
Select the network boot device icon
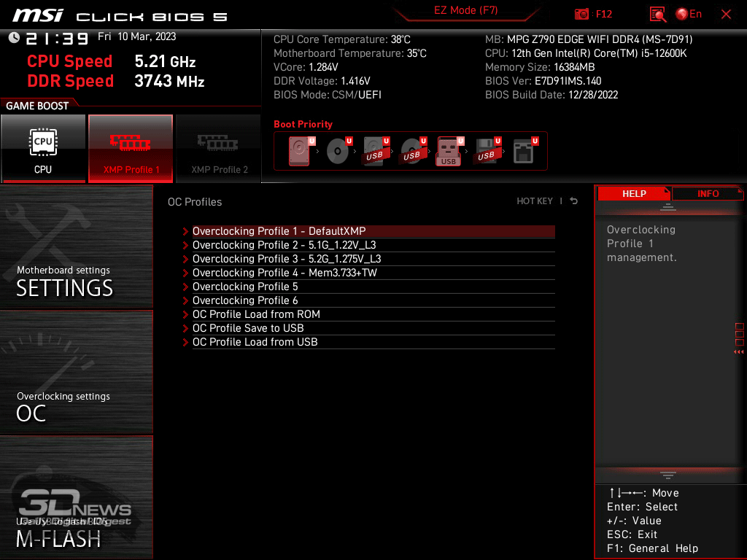[525, 151]
